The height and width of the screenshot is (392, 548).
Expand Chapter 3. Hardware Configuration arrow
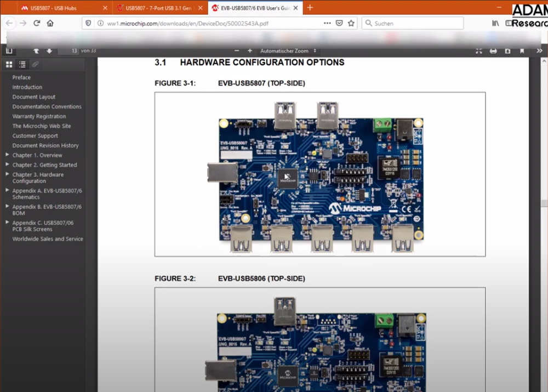tap(7, 174)
